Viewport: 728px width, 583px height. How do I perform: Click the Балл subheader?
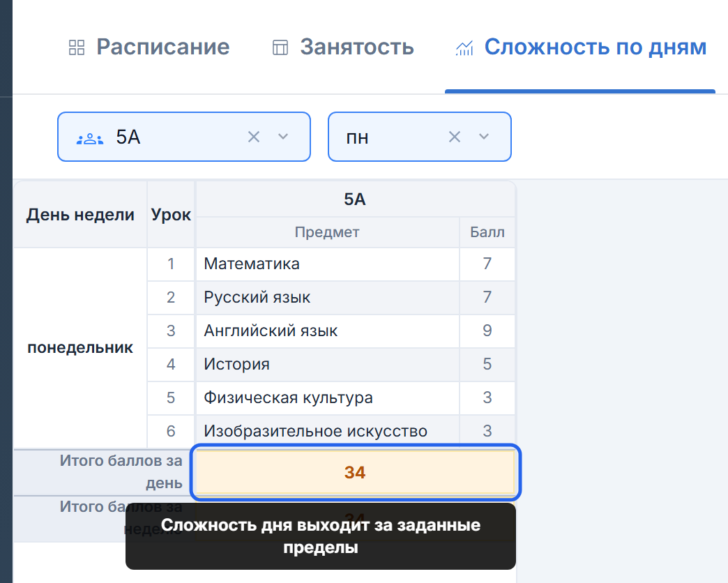487,232
